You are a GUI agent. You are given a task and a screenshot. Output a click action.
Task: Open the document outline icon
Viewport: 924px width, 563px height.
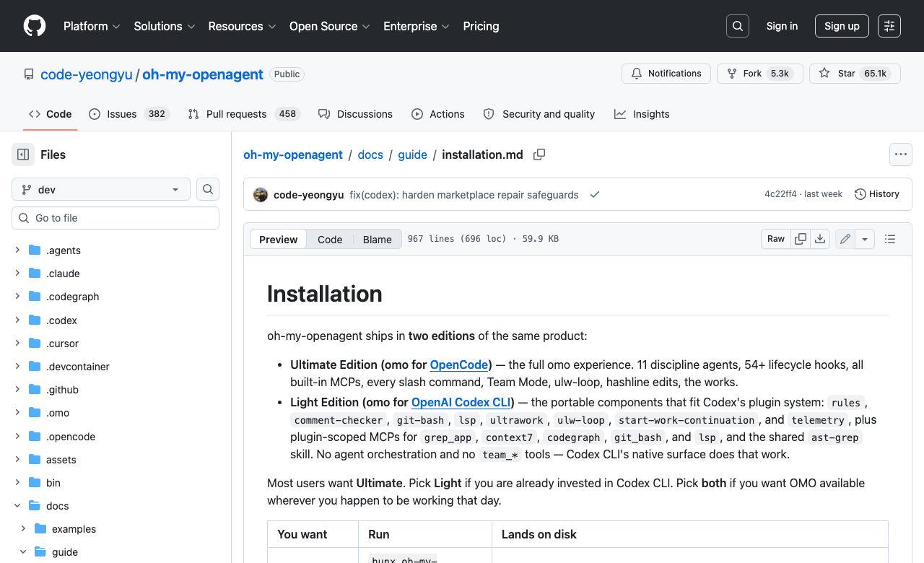pyautogui.click(x=890, y=239)
